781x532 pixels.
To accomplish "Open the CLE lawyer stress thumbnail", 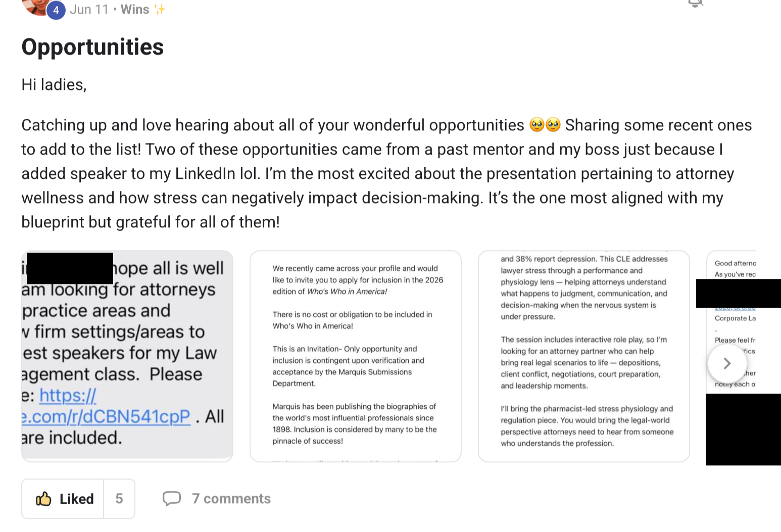I will (x=584, y=356).
